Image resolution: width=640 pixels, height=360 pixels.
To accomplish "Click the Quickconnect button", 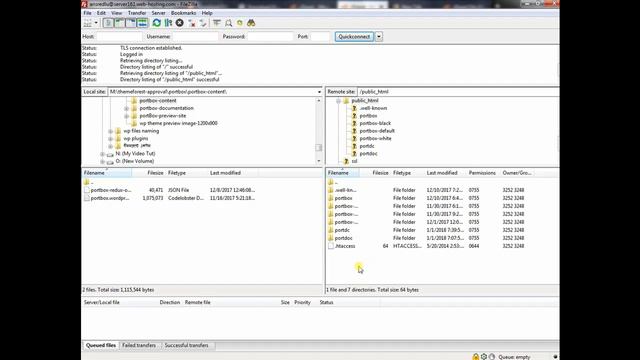I will (354, 37).
